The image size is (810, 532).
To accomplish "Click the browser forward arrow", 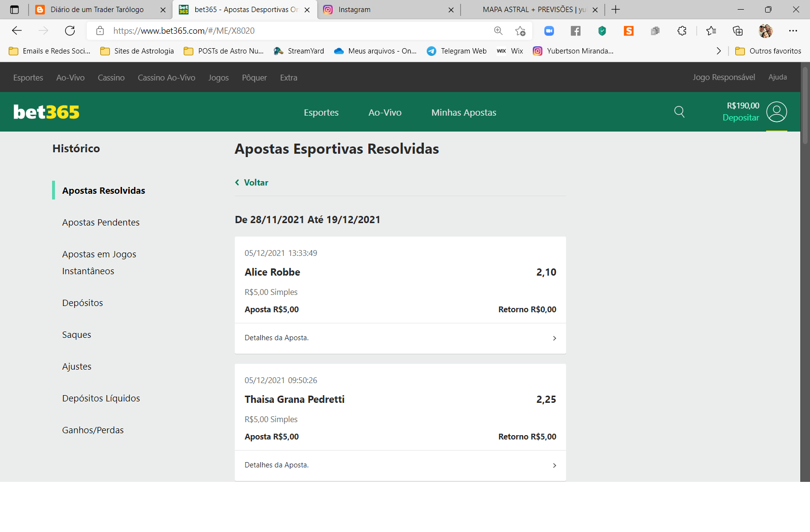I will coord(43,31).
